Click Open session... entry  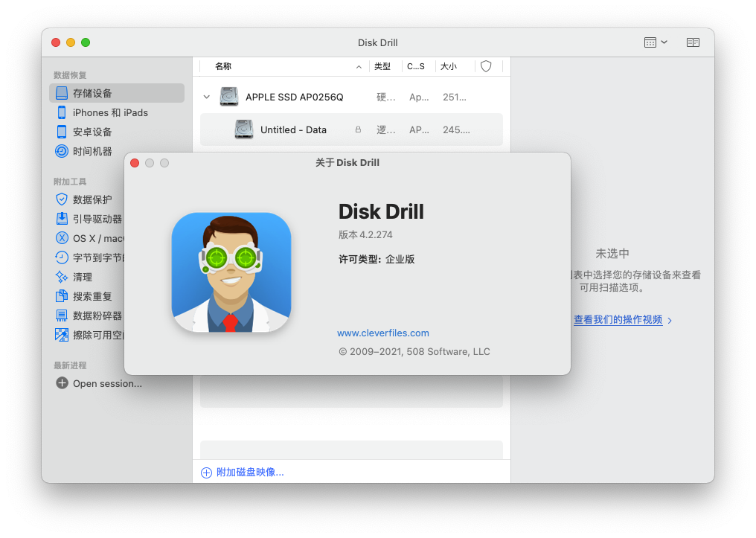[x=107, y=384]
